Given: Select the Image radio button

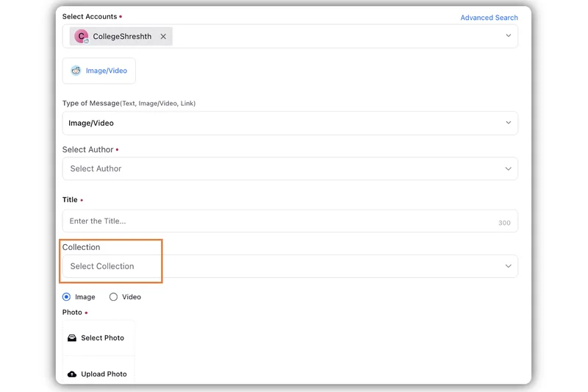Looking at the screenshot, I should coord(67,297).
